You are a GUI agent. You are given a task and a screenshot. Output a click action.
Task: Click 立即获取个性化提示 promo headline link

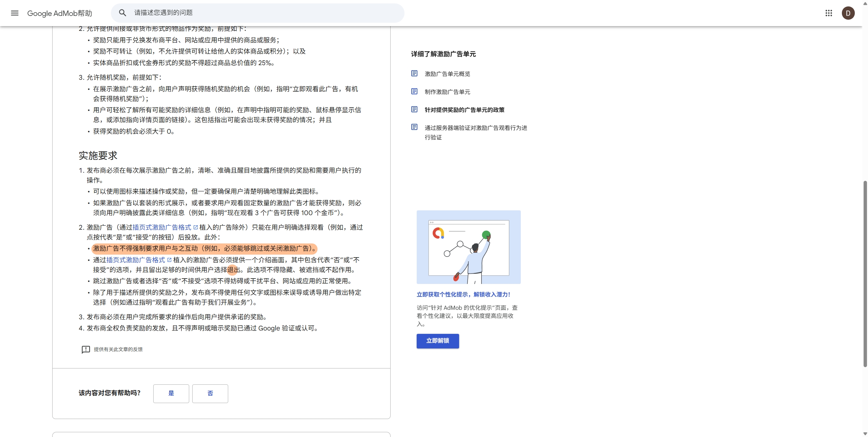(x=463, y=294)
